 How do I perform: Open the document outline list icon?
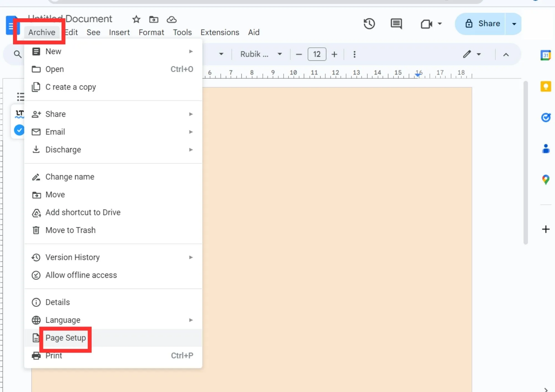click(21, 97)
